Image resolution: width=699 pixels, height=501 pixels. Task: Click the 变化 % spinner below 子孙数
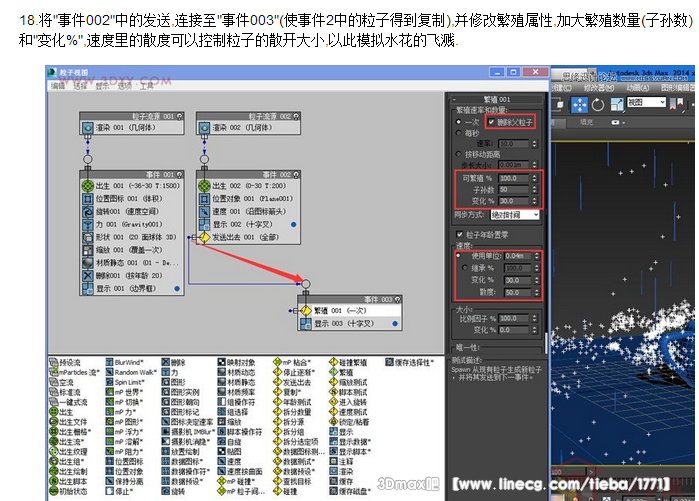(535, 201)
